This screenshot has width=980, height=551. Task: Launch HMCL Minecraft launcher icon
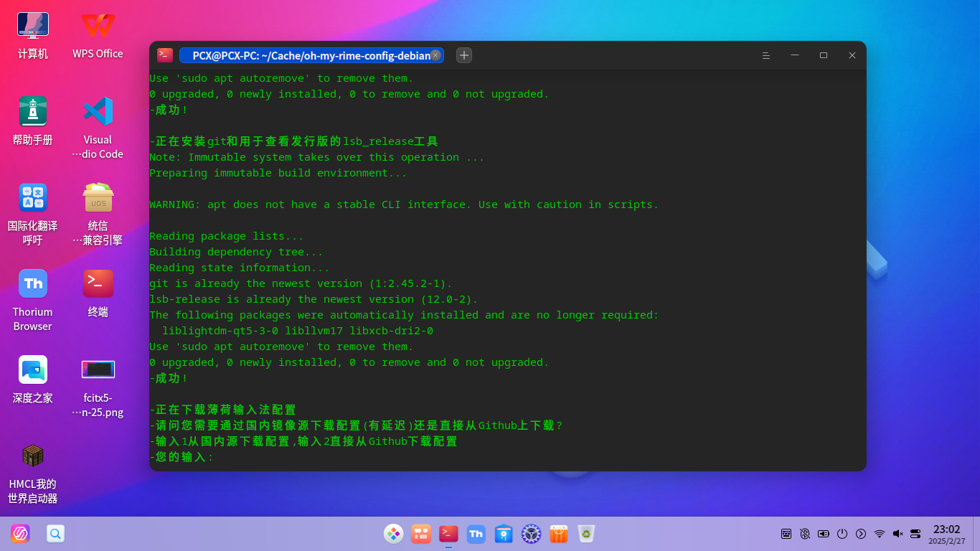click(33, 456)
